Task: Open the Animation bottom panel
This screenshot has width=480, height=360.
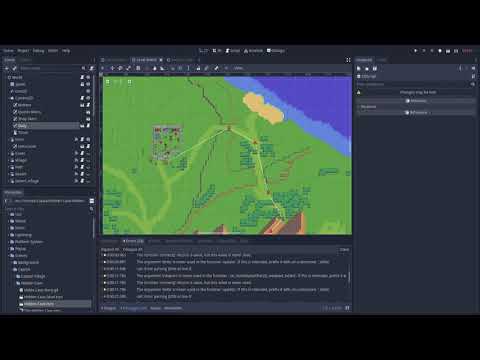Action: click(x=173, y=308)
